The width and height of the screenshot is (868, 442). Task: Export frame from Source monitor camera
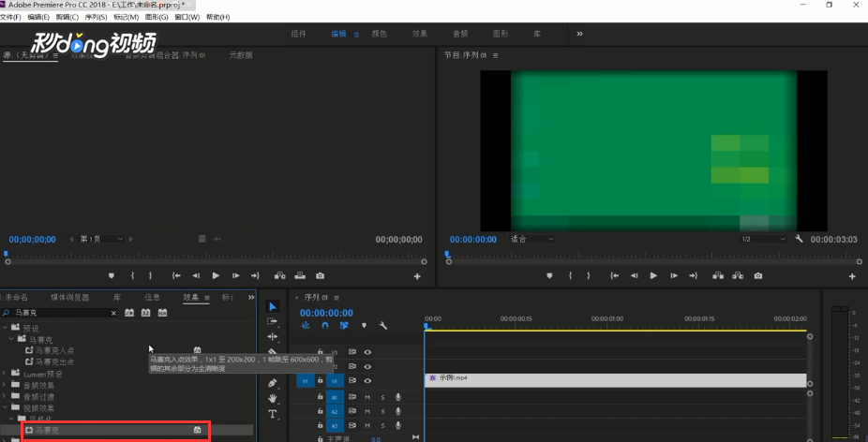(x=320, y=275)
